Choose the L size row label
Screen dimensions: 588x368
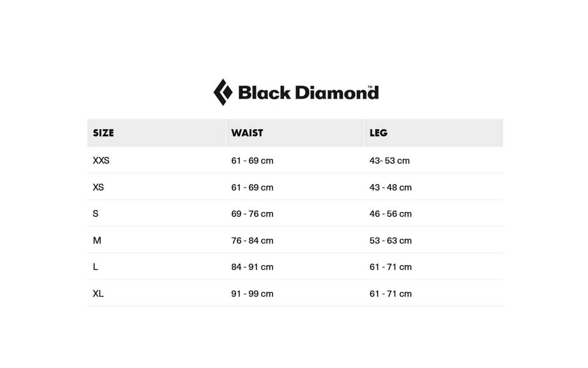click(96, 267)
